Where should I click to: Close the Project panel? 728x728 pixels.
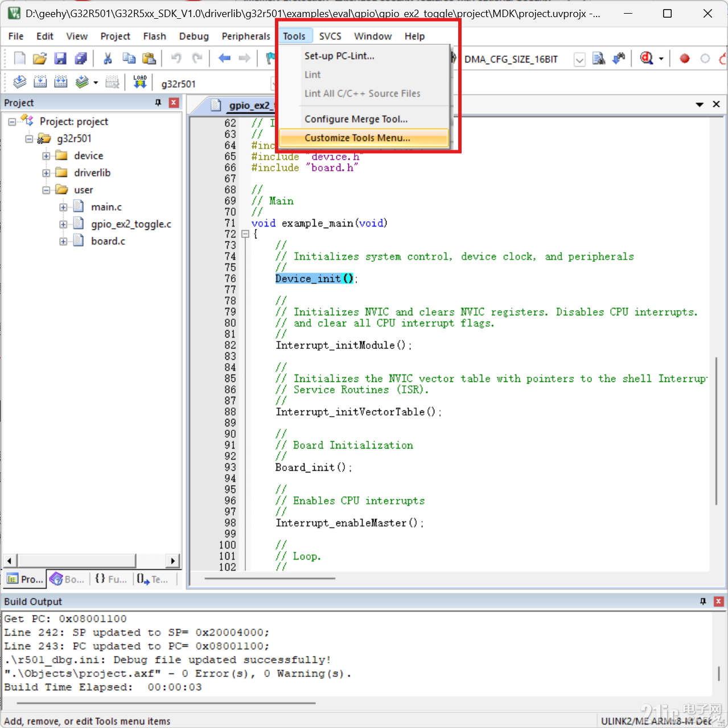click(174, 102)
